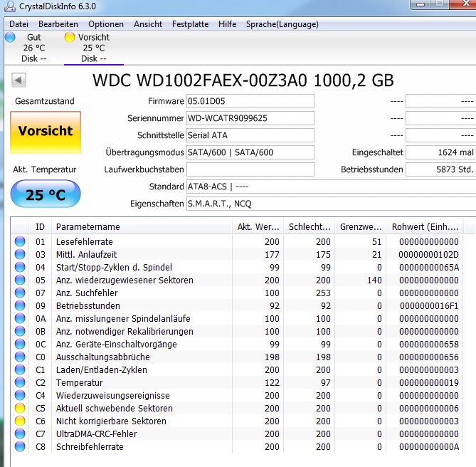Click the Akt. Wer... column header
This screenshot has width=476, height=467.
[x=258, y=227]
